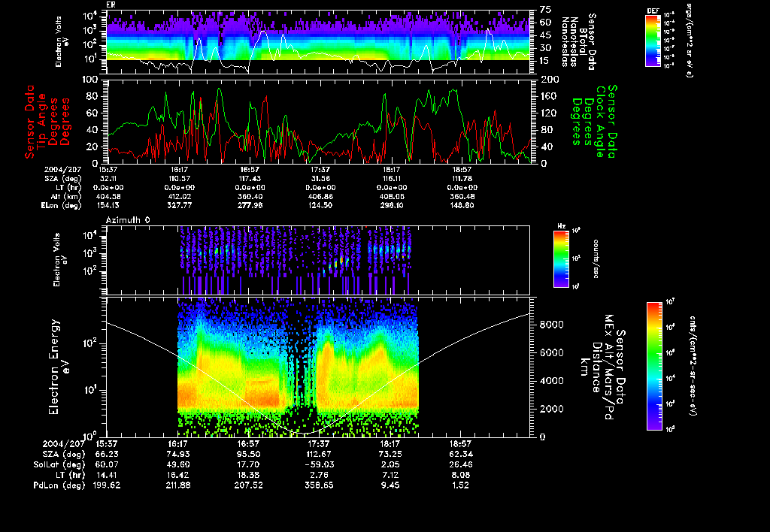The image size is (770, 532).
Task: Click ELon value 124.50
Action: pos(320,206)
